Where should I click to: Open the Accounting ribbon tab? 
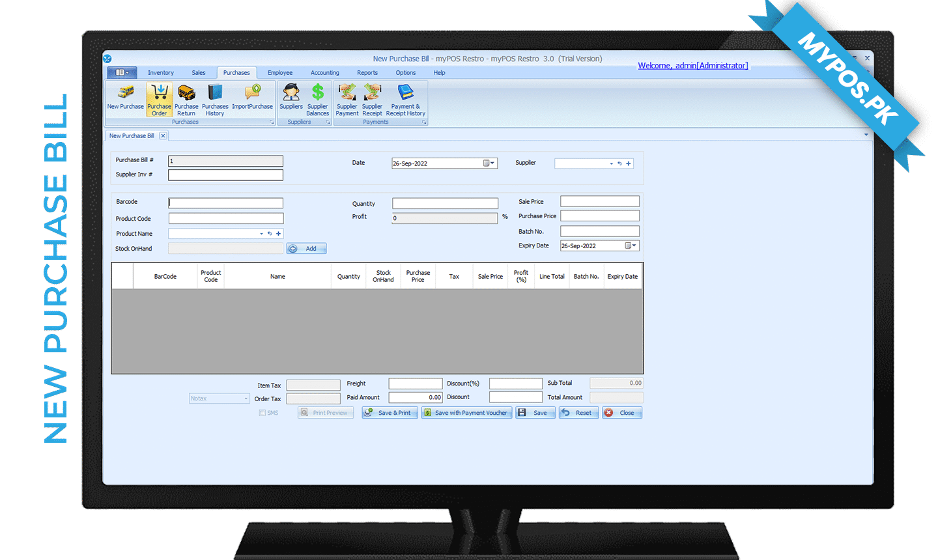(324, 73)
